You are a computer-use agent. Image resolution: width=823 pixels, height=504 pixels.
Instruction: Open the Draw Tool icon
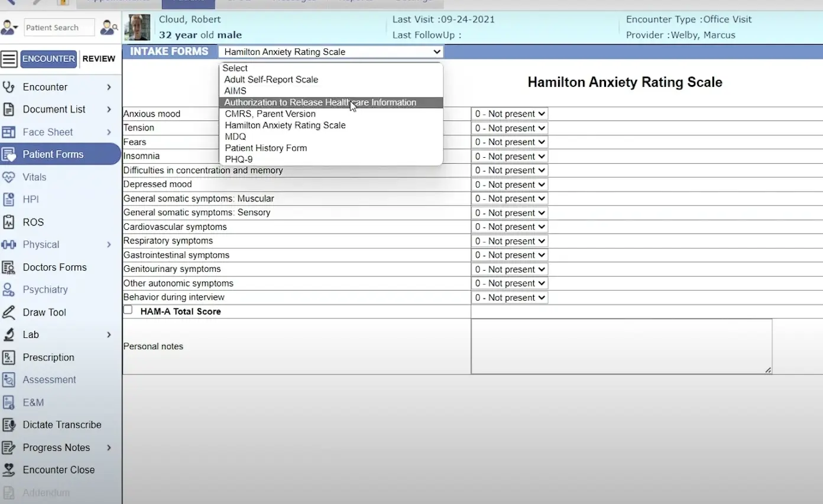coord(10,312)
